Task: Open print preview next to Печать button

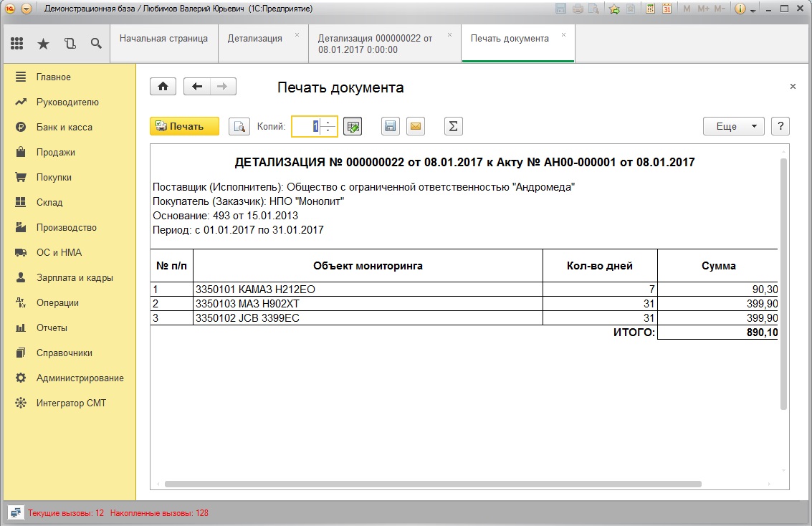Action: pyautogui.click(x=239, y=126)
